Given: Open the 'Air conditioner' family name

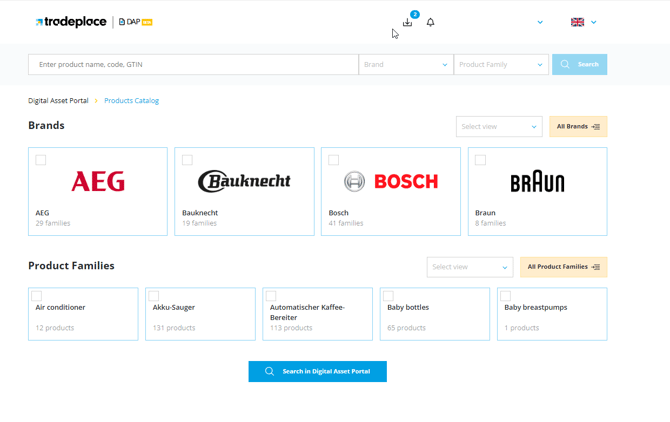Looking at the screenshot, I should pos(60,308).
